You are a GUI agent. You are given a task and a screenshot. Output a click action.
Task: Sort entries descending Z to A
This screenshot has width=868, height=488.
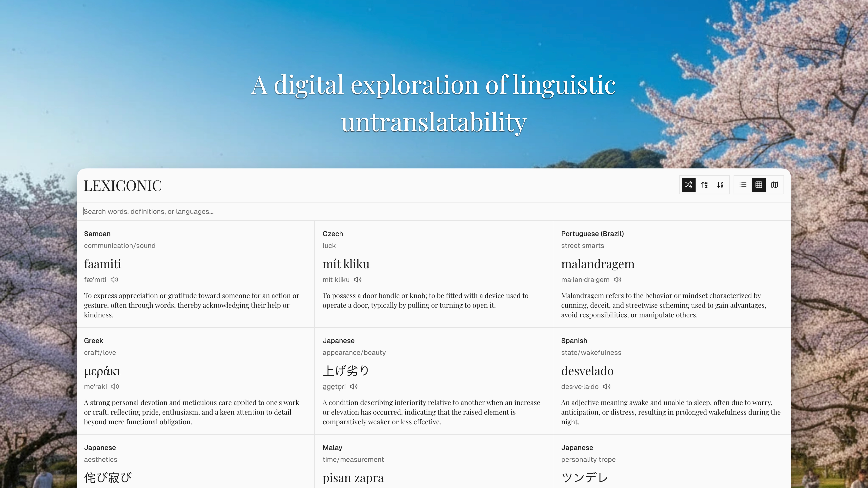[x=721, y=185]
